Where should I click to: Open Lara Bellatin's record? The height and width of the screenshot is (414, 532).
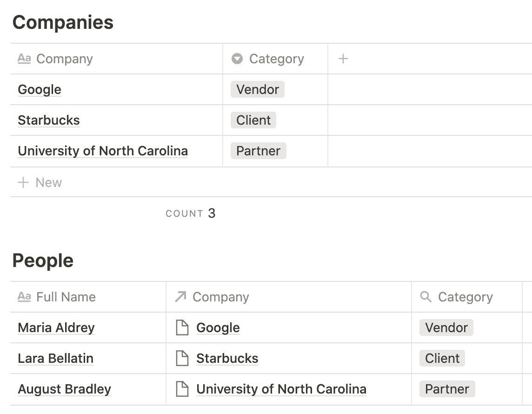(x=56, y=359)
